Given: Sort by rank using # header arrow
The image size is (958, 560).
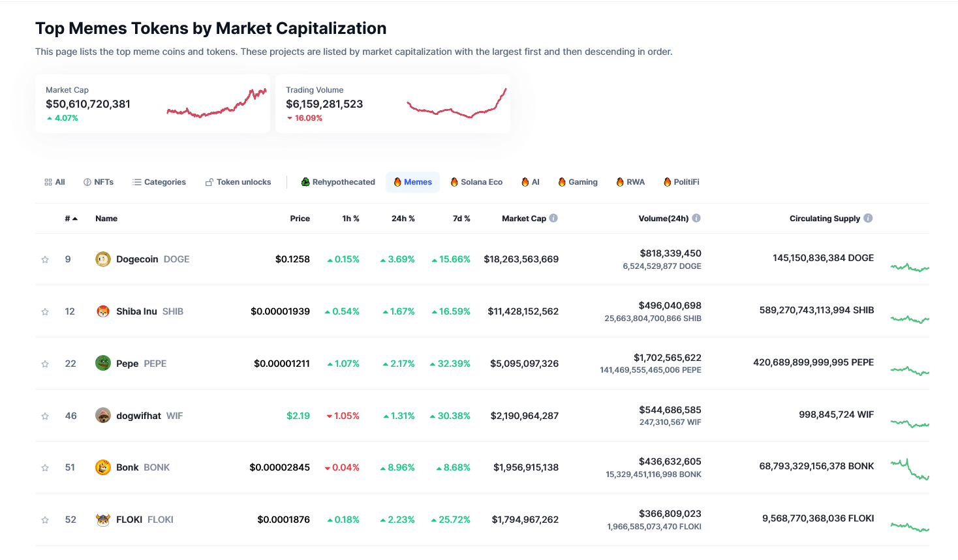Looking at the screenshot, I should 71,219.
